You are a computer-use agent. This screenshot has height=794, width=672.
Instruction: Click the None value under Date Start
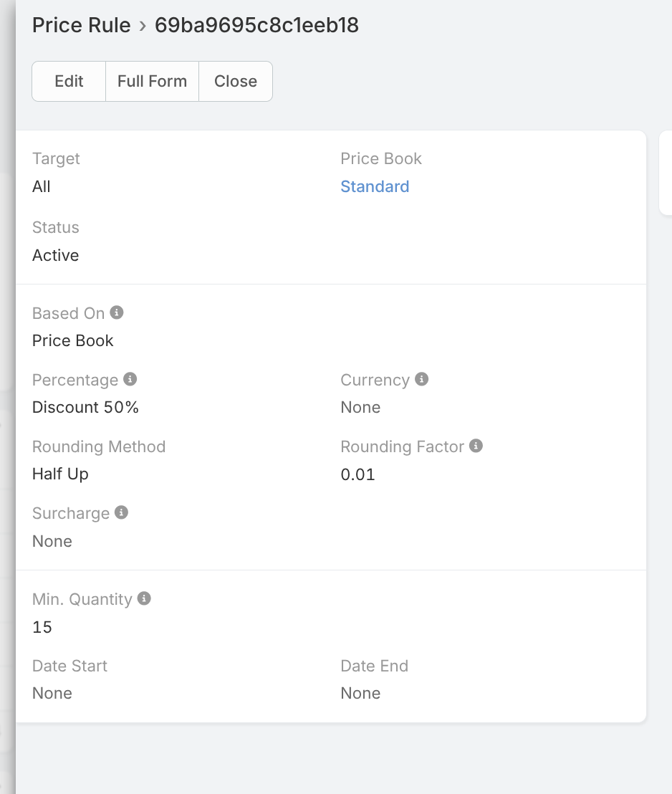[x=52, y=693]
